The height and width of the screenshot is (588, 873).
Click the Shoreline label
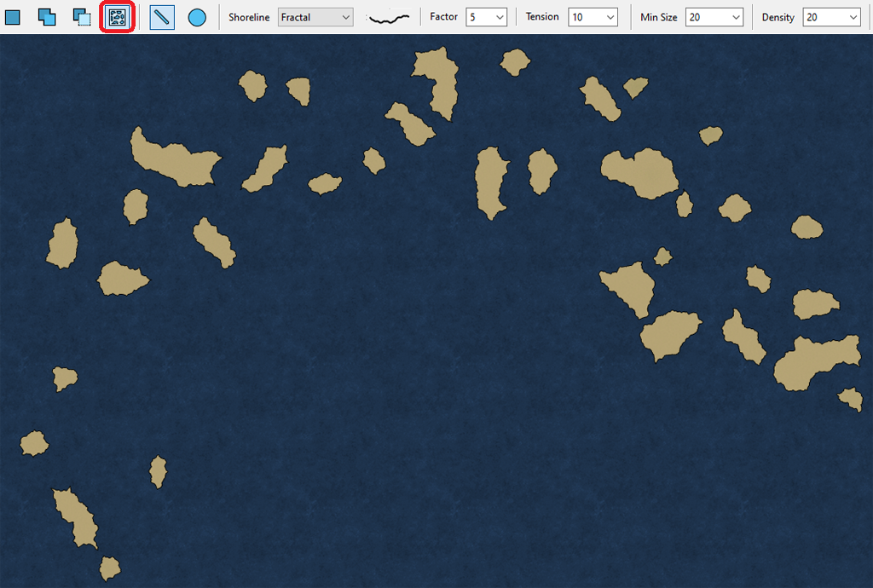click(x=249, y=17)
